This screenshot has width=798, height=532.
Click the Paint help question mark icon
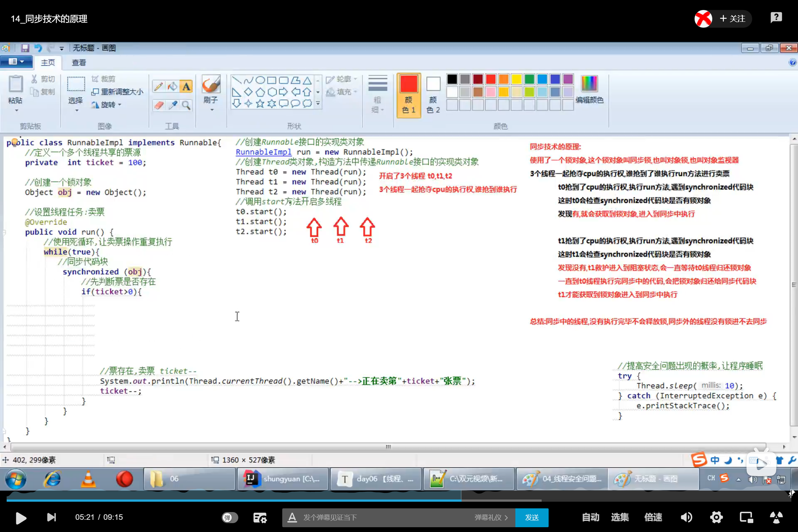coord(792,62)
